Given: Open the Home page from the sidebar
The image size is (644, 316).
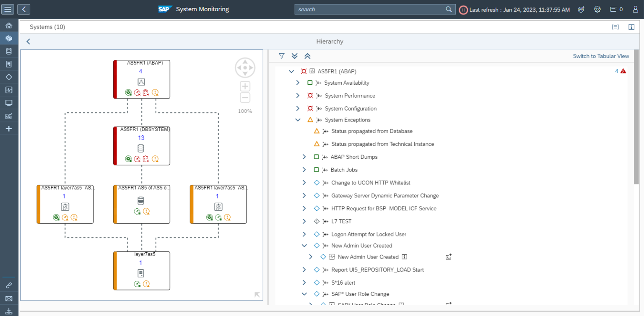Looking at the screenshot, I should (x=8, y=25).
